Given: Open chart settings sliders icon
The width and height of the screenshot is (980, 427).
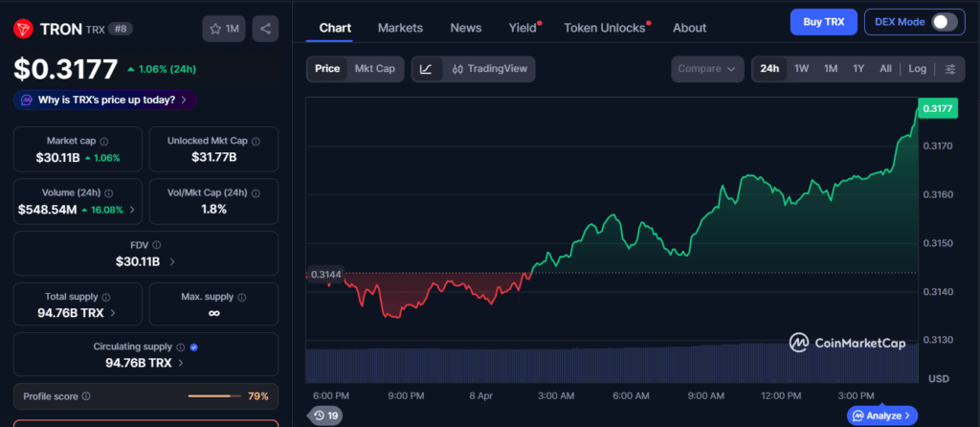Looking at the screenshot, I should tap(949, 69).
